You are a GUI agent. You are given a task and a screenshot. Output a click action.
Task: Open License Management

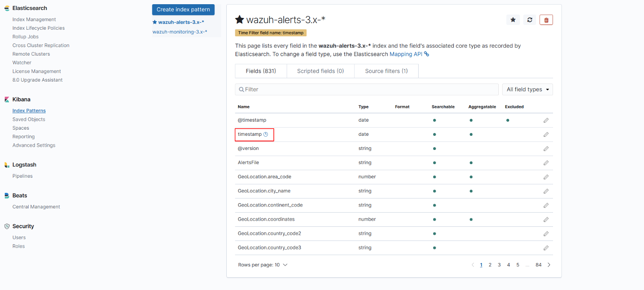tap(37, 71)
